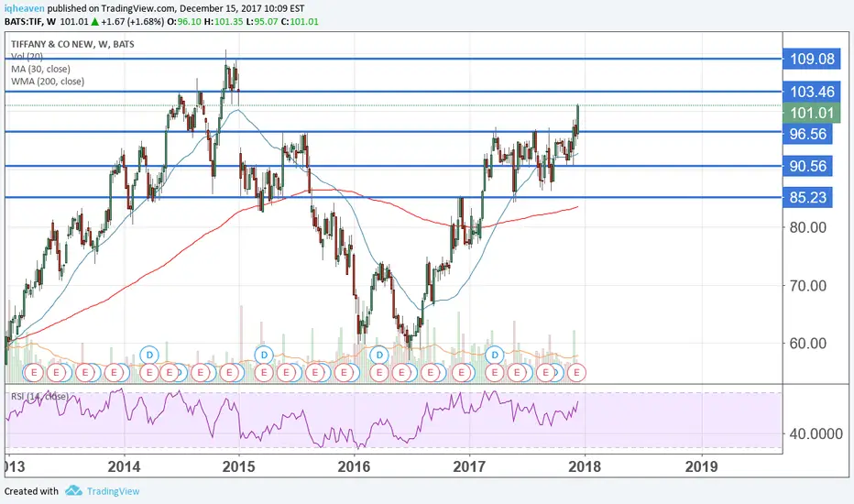Open the iqheaven author profile link

(x=25, y=9)
